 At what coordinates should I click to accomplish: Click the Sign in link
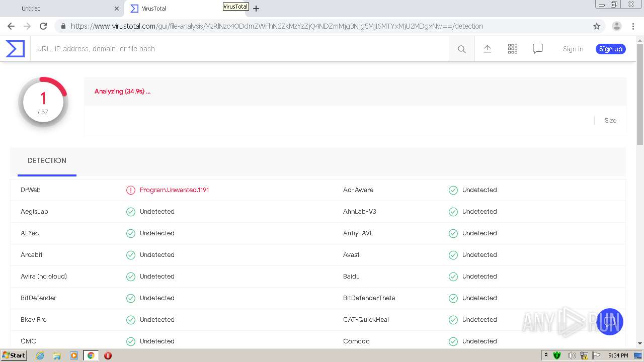[573, 49]
